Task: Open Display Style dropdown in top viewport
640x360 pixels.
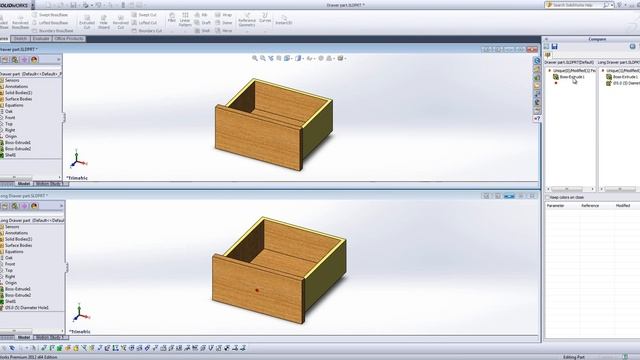Action: pyautogui.click(x=299, y=58)
